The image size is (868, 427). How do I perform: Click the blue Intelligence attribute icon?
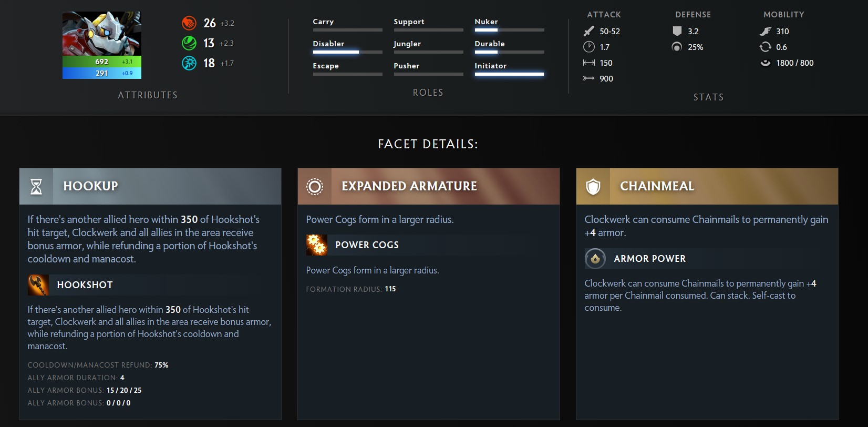tap(189, 63)
